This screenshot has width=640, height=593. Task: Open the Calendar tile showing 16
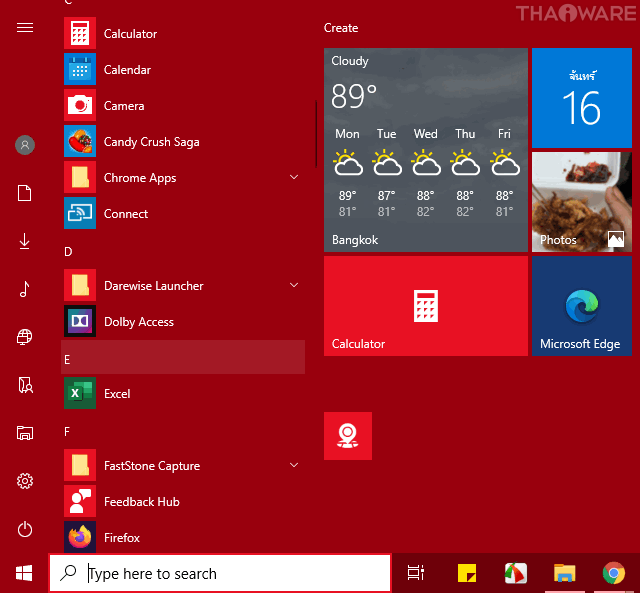point(582,98)
